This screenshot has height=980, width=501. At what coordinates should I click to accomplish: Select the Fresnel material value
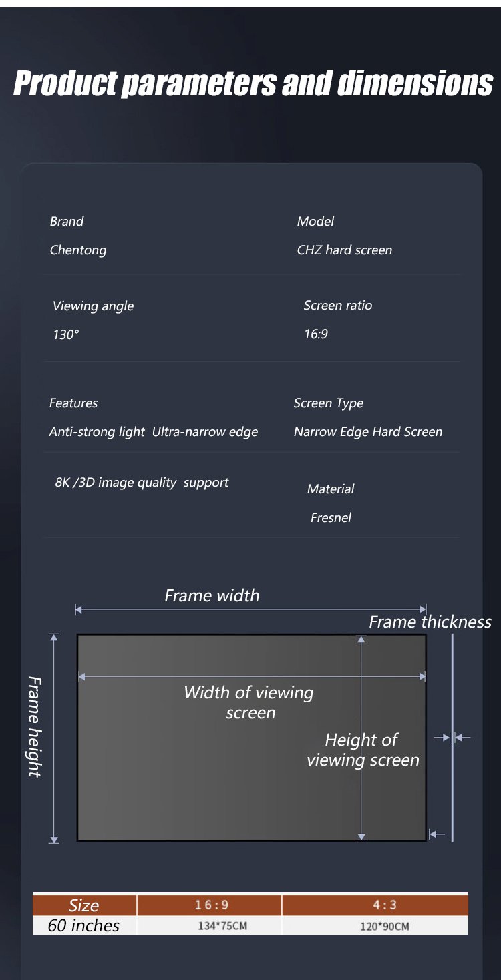tap(331, 517)
